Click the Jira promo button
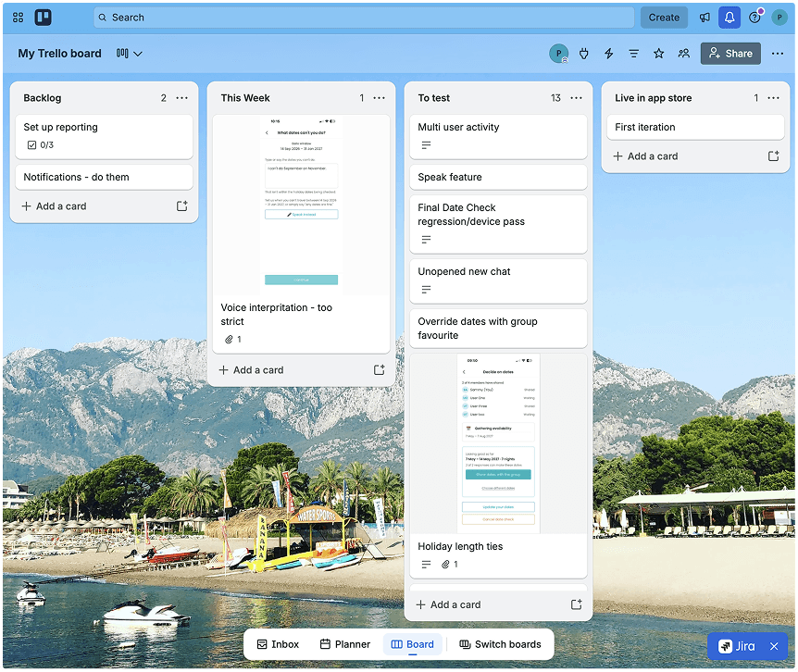This screenshot has width=798, height=672. (x=736, y=646)
